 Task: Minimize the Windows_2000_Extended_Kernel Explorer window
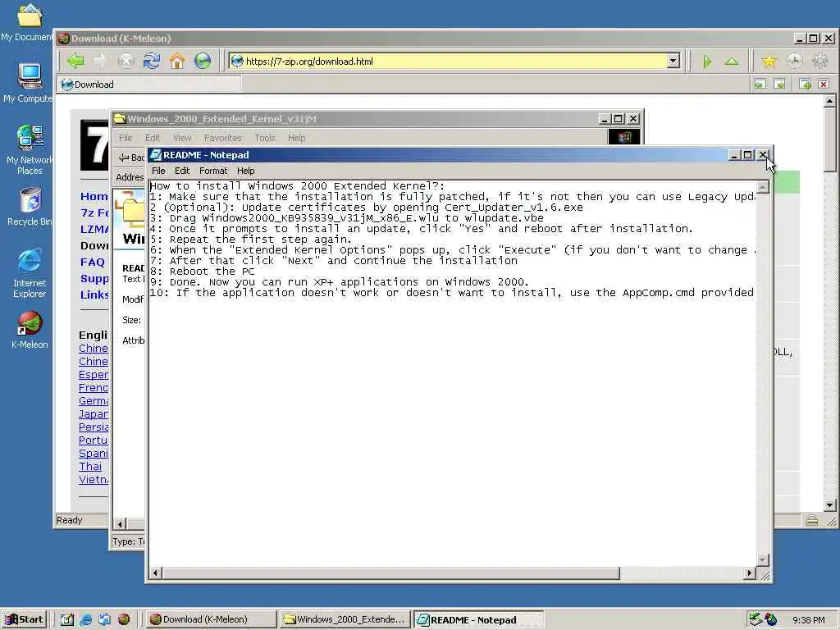[605, 119]
